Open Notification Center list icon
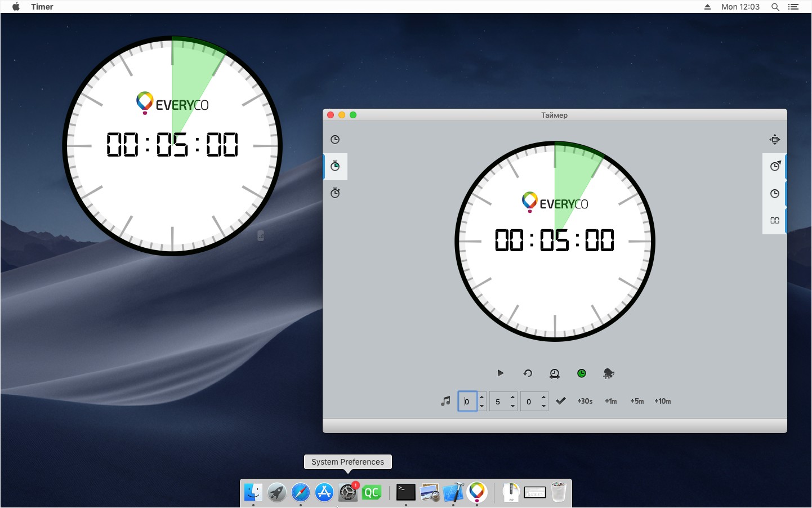 [x=793, y=7]
